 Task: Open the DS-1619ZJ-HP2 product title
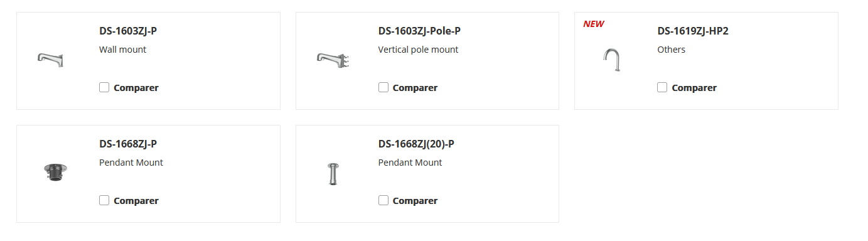pyautogui.click(x=693, y=31)
